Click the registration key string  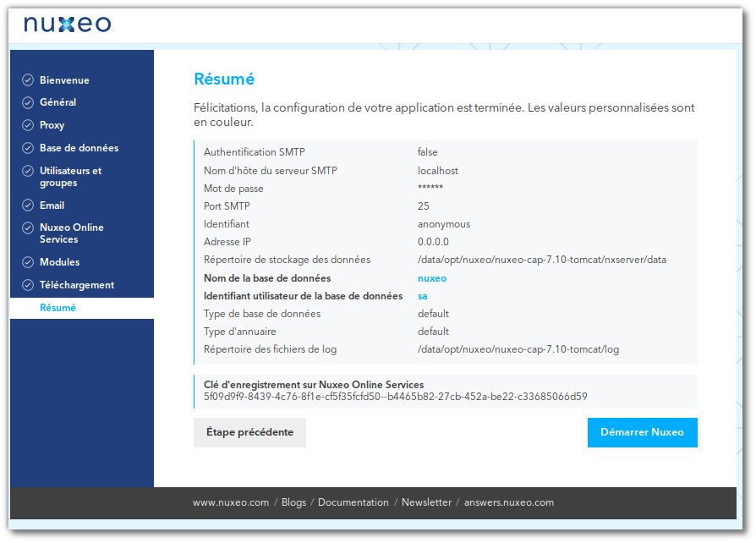pyautogui.click(x=396, y=397)
